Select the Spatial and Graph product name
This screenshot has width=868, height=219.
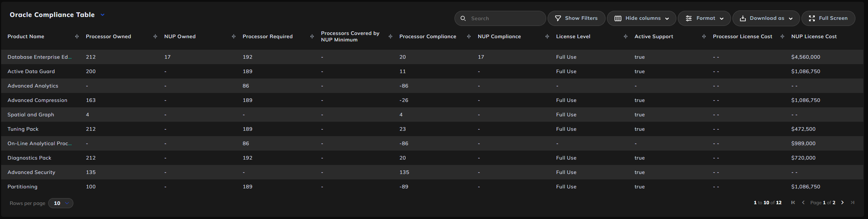click(31, 115)
